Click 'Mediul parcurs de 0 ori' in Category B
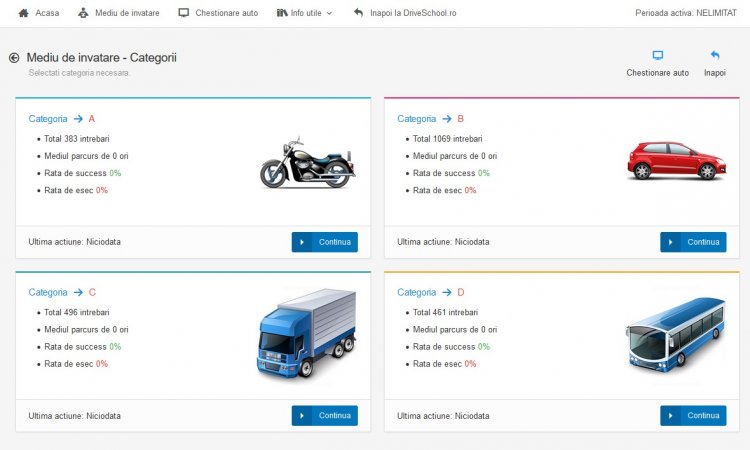The width and height of the screenshot is (750, 450). (x=455, y=156)
